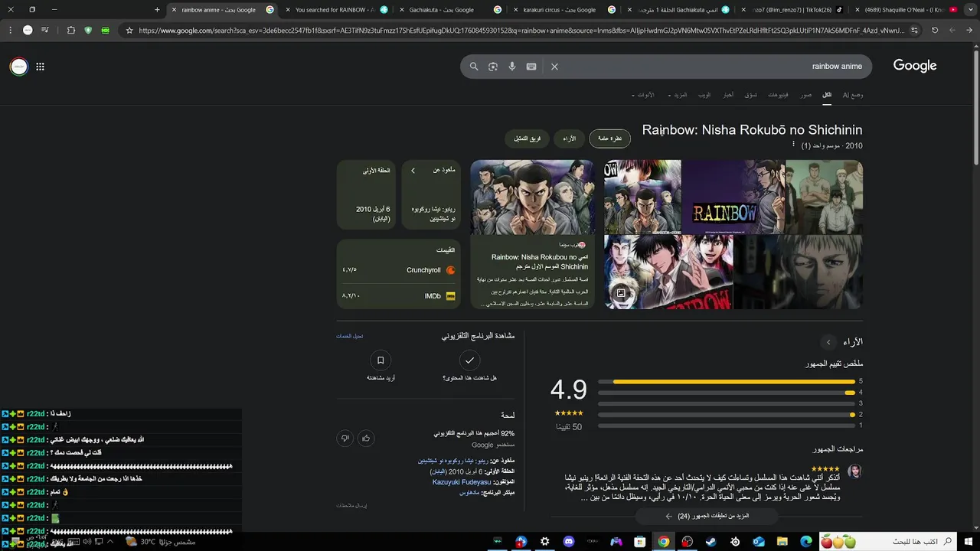Select the نظرة عامة overview chip
980x551 pixels.
(x=609, y=139)
